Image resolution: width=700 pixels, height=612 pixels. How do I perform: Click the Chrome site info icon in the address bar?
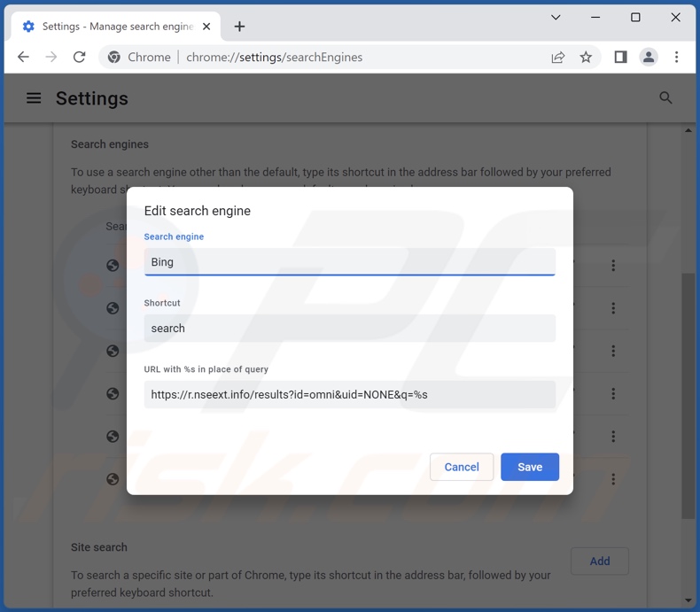(x=113, y=57)
